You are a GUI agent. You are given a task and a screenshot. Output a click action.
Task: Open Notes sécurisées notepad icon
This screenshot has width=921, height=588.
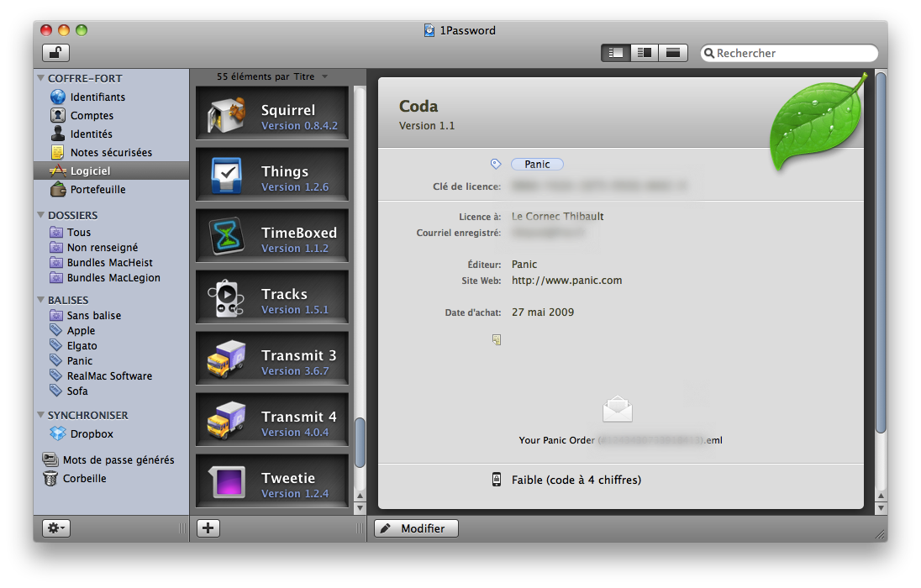(57, 152)
